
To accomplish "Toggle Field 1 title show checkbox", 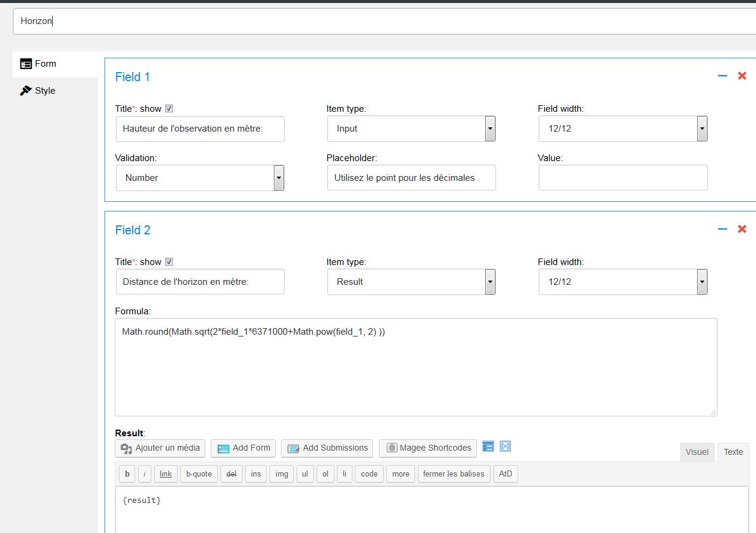I will tap(169, 109).
